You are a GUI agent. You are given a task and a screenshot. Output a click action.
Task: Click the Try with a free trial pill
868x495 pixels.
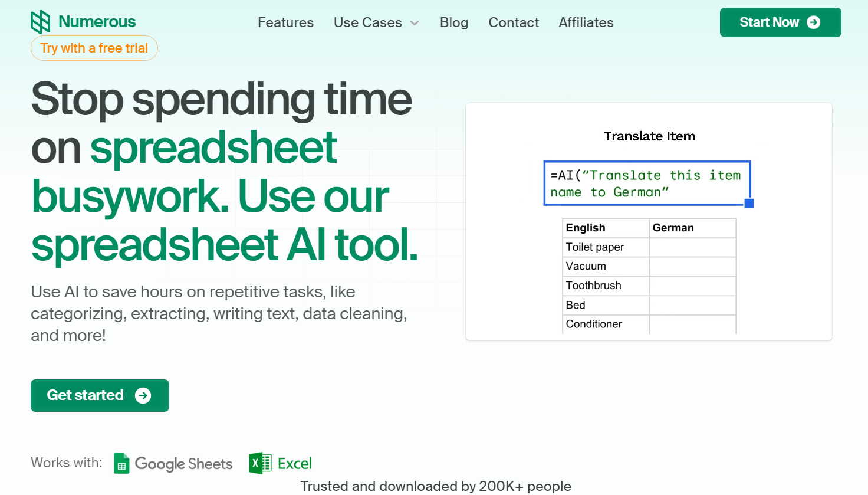click(x=94, y=48)
